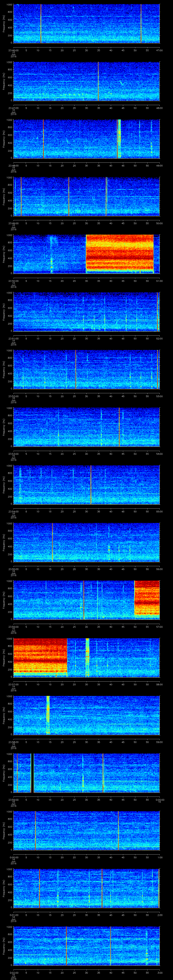This screenshot has width=173, height=980.
Task: Click the Frequency (Hz) axis label of 23:50:00 panel
Action: pos(4,254)
